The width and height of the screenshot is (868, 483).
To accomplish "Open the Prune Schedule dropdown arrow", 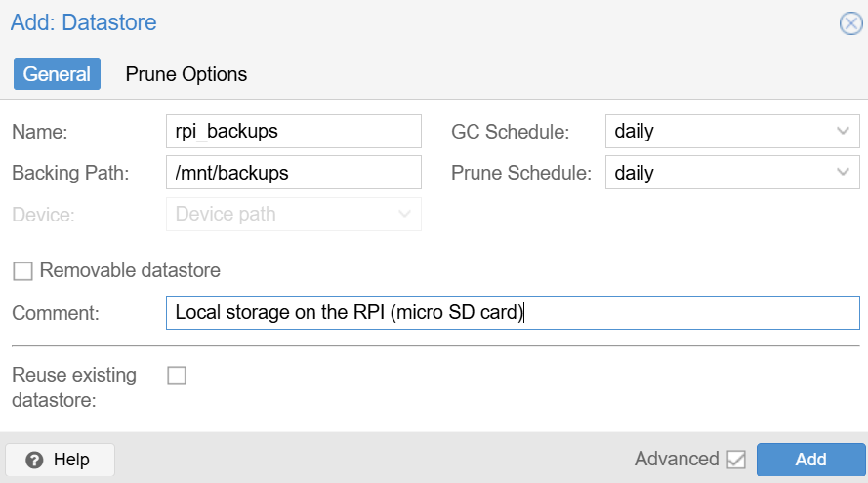I will (x=843, y=172).
